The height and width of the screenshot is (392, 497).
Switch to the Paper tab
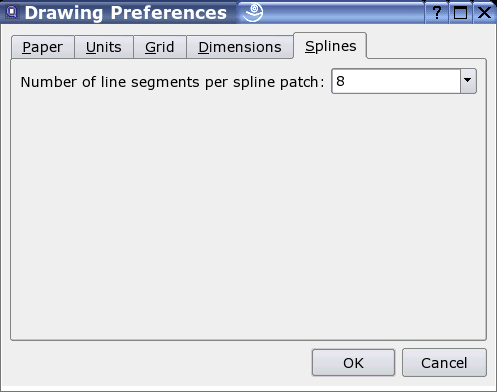click(43, 47)
